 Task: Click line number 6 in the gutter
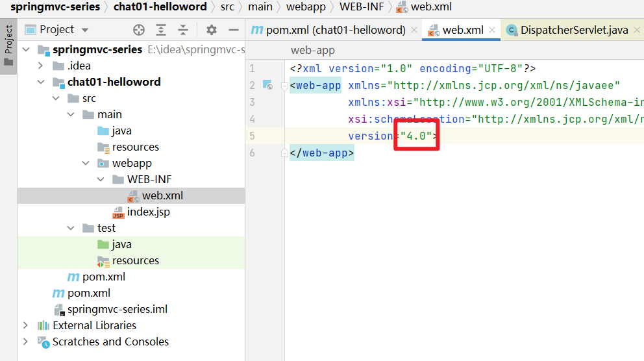252,153
